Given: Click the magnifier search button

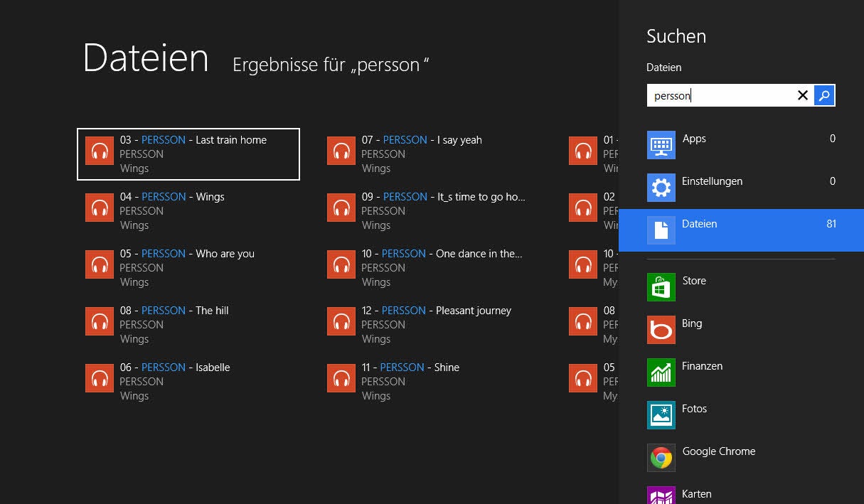Looking at the screenshot, I should click(x=824, y=95).
